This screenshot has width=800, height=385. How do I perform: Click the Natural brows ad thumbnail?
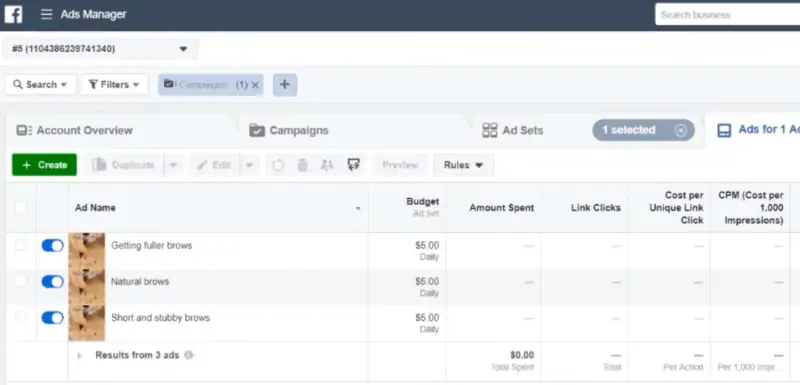pos(87,287)
